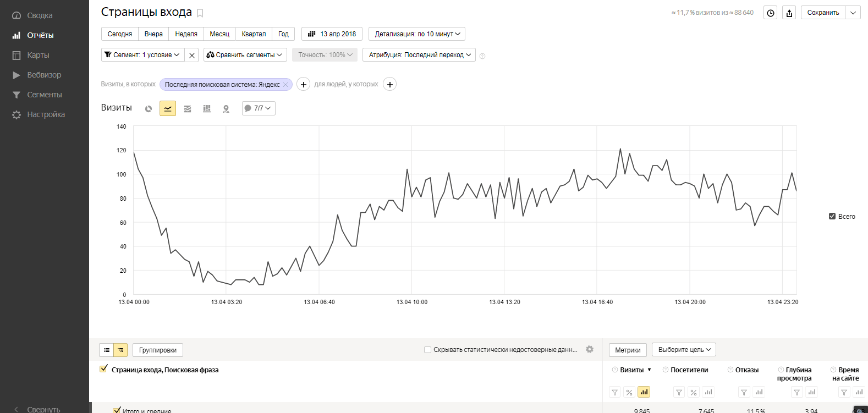Switch chart to map view
Image resolution: width=868 pixels, height=413 pixels.
226,109
